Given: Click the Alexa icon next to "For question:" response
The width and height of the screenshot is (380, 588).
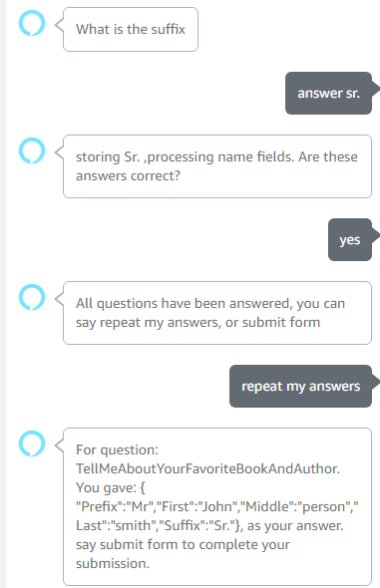Looking at the screenshot, I should click(32, 443).
